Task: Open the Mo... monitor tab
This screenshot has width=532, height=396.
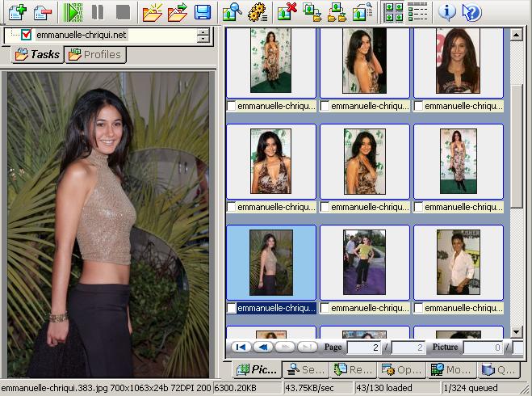Action: coord(451,369)
